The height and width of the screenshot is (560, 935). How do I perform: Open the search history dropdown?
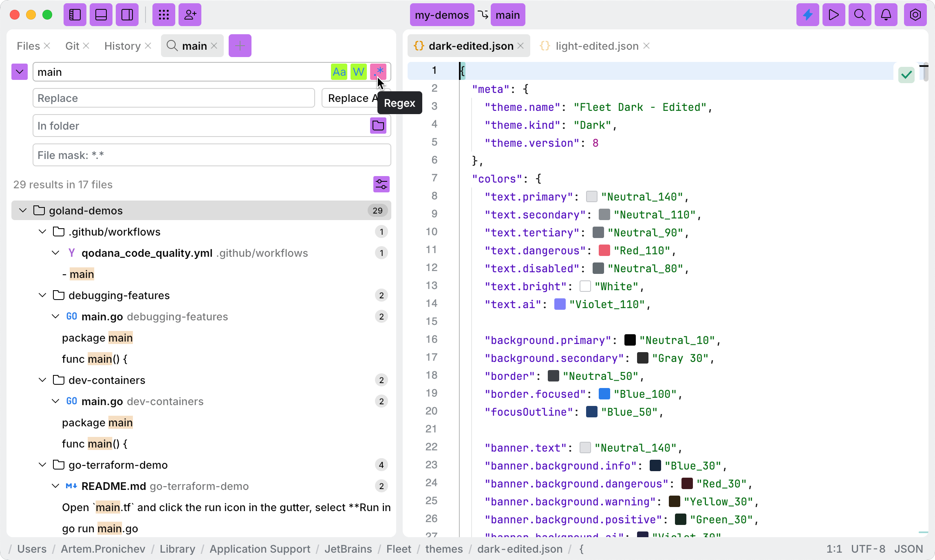[x=19, y=71]
